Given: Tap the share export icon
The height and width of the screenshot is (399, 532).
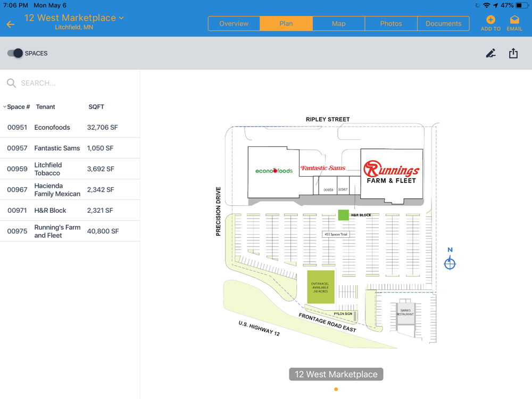Looking at the screenshot, I should pos(513,53).
